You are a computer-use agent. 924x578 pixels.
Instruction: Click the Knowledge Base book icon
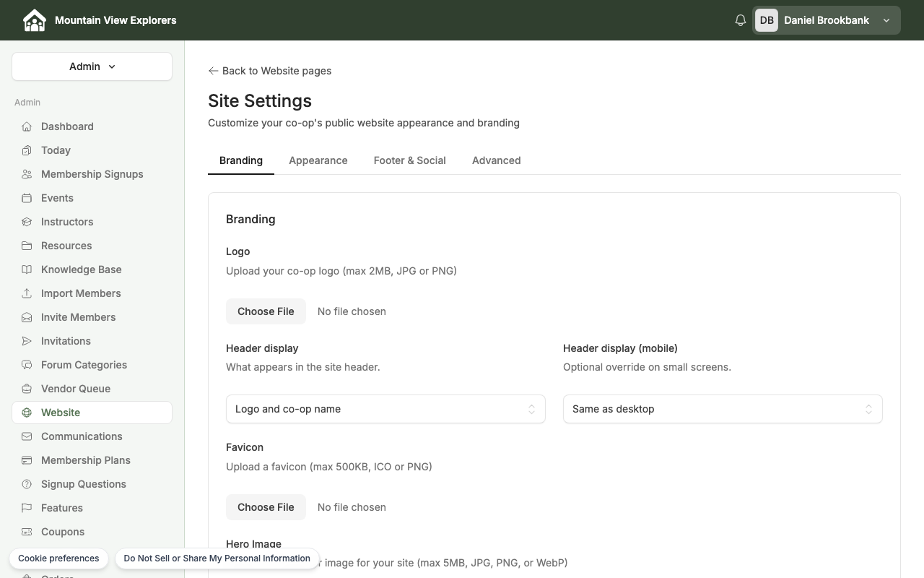(x=27, y=269)
